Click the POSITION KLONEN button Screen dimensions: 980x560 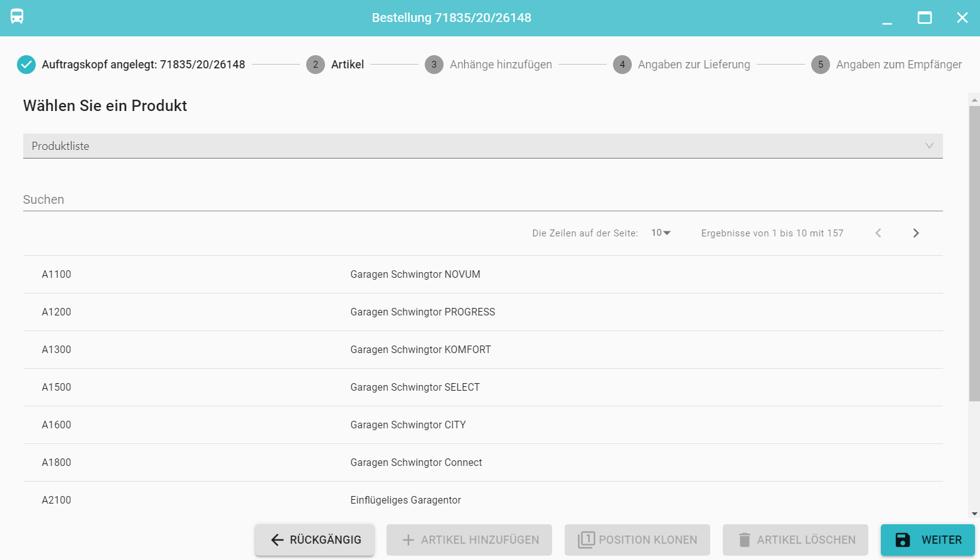637,540
